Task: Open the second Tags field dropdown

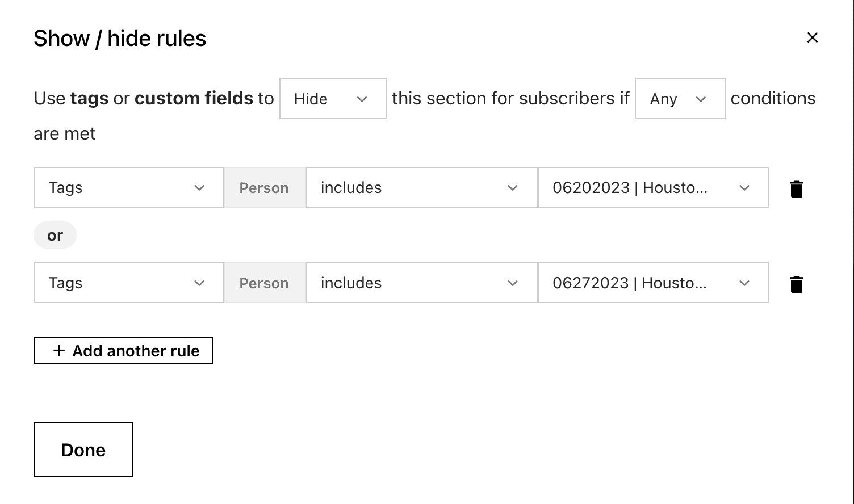Action: click(x=128, y=283)
